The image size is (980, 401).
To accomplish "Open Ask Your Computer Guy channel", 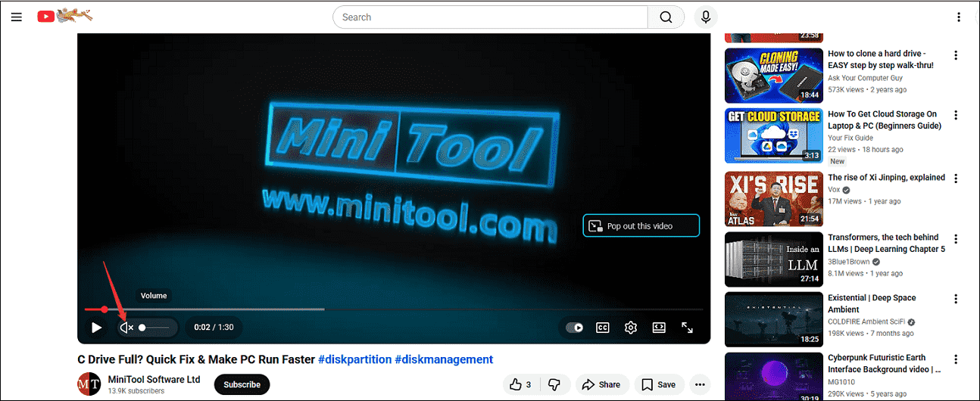I will click(865, 78).
